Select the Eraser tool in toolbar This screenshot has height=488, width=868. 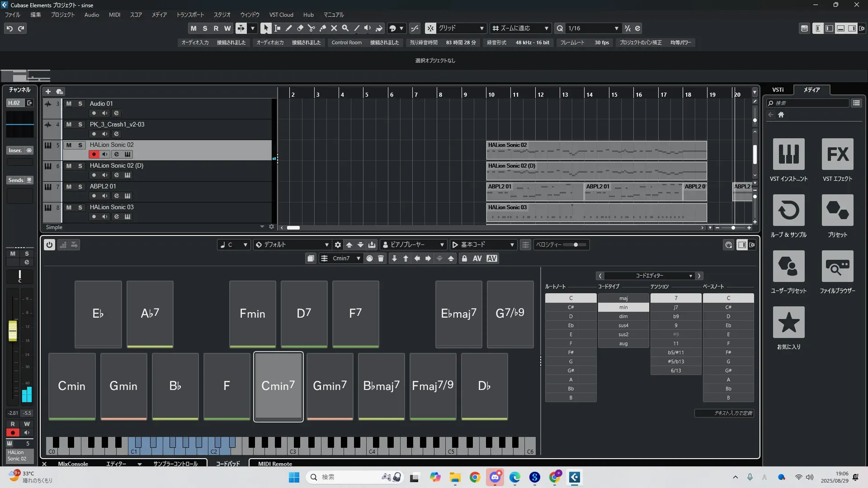(x=300, y=28)
